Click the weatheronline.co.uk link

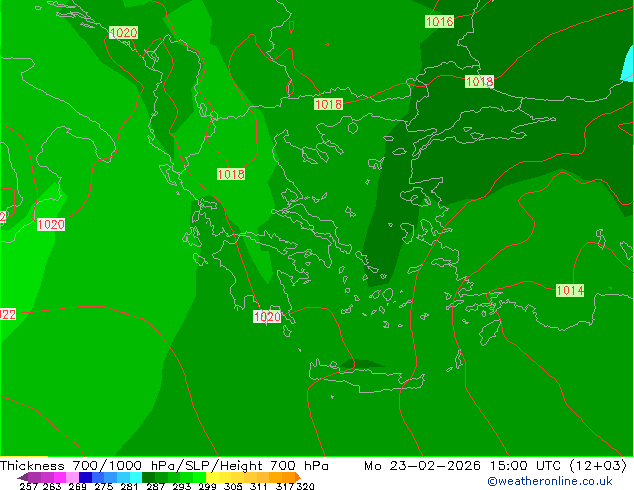point(550,481)
